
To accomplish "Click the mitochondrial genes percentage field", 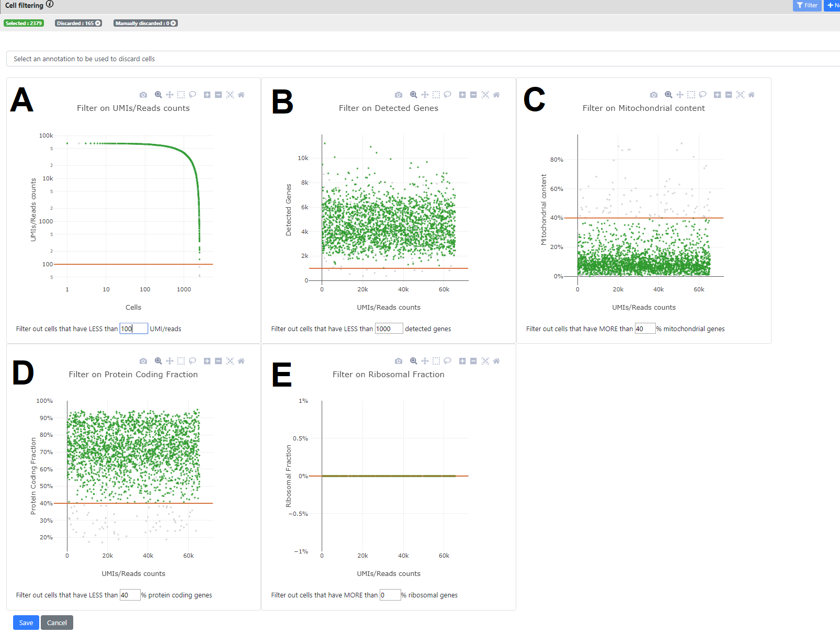I will [x=644, y=329].
